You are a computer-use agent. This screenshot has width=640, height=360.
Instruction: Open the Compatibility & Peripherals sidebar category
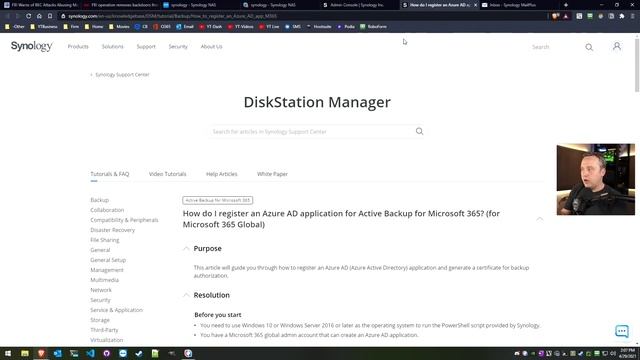124,220
